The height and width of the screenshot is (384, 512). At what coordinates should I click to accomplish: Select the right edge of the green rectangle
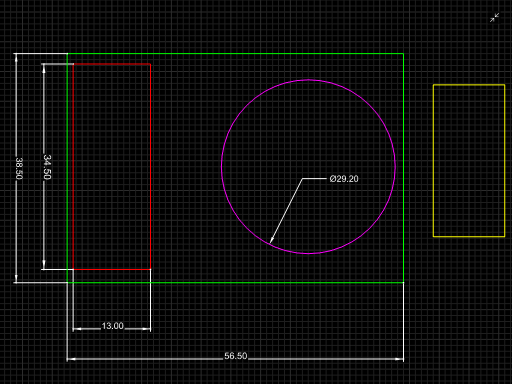tap(404, 168)
